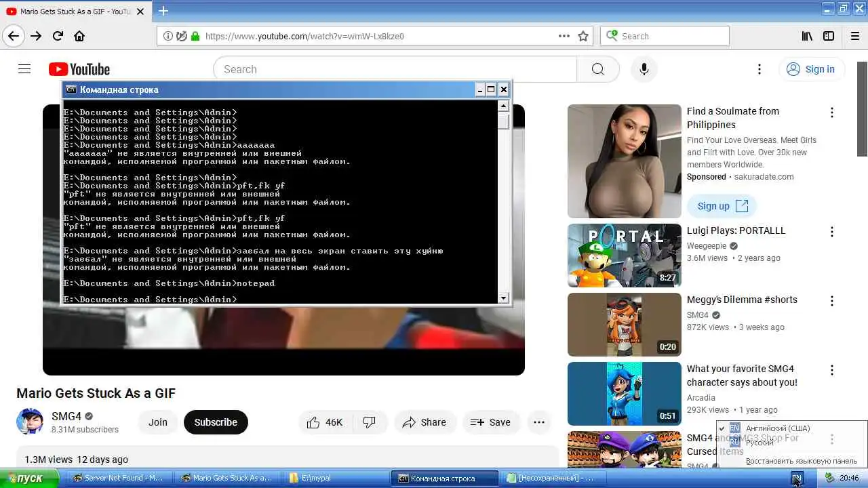Save the video to a playlist
This screenshot has height=488, width=868.
click(x=490, y=422)
